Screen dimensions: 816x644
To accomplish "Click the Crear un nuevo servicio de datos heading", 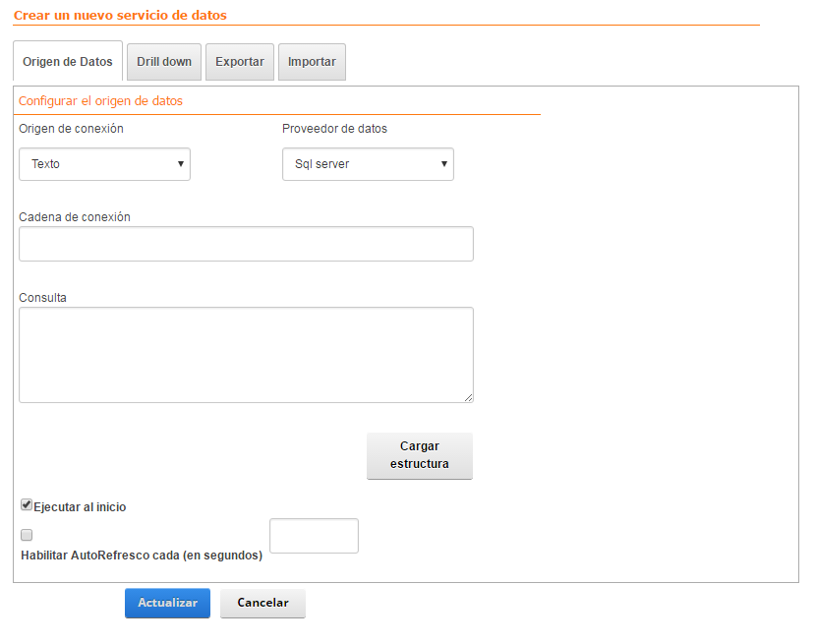I will coord(120,16).
